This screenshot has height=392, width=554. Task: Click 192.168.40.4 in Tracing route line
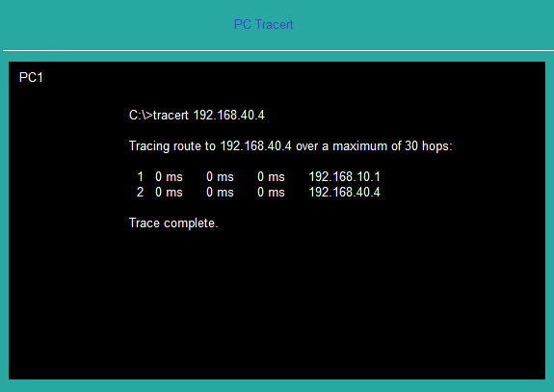[x=255, y=145]
